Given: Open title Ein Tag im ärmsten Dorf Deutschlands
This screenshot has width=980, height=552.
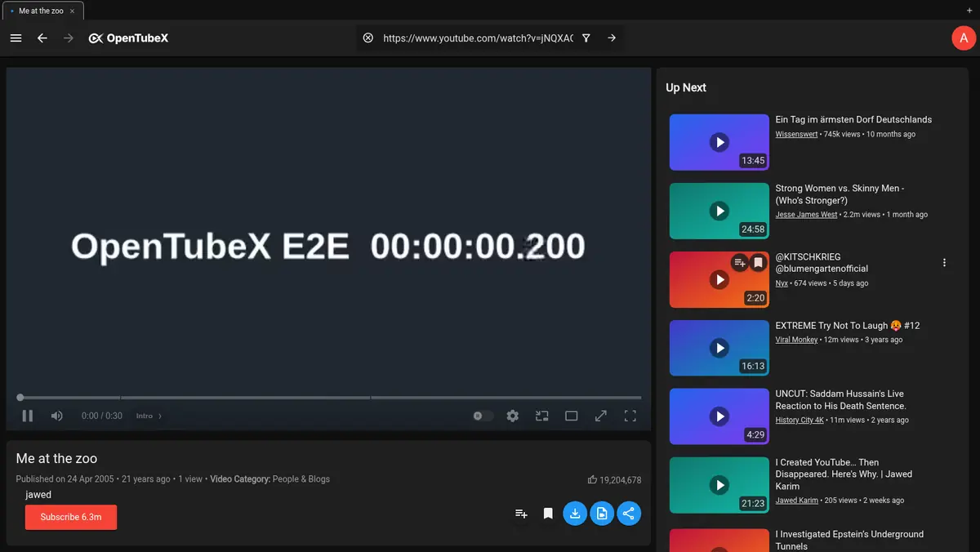Looking at the screenshot, I should coord(853,119).
